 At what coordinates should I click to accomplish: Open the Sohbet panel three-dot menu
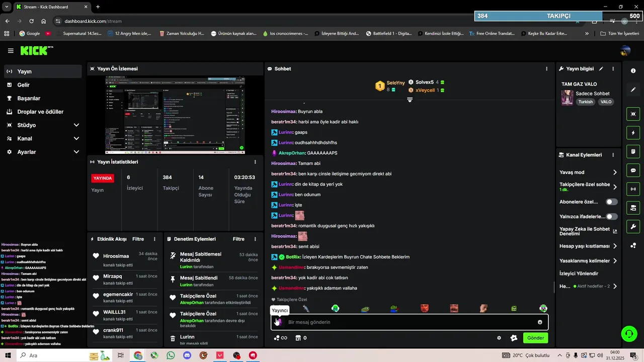click(x=547, y=69)
